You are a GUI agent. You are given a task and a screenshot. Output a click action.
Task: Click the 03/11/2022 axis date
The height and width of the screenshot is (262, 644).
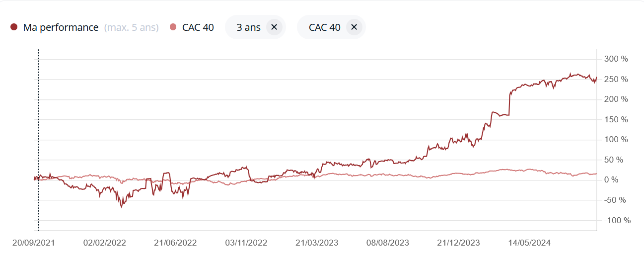click(x=246, y=243)
